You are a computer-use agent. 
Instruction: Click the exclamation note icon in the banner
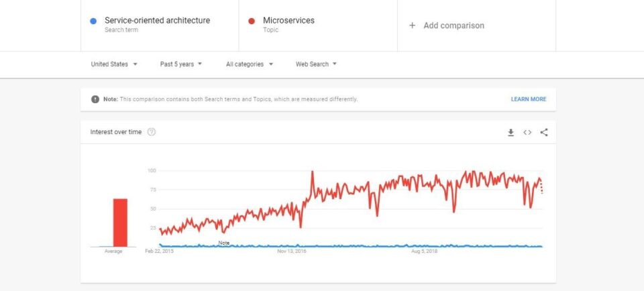click(x=95, y=99)
